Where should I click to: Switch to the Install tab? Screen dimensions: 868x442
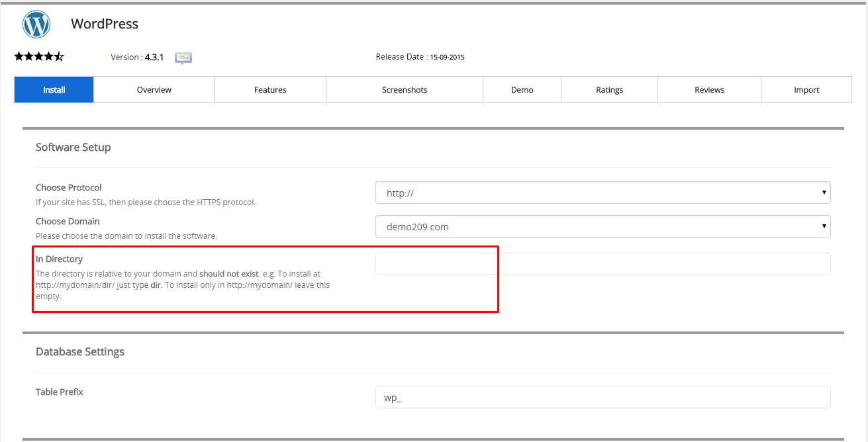[54, 90]
